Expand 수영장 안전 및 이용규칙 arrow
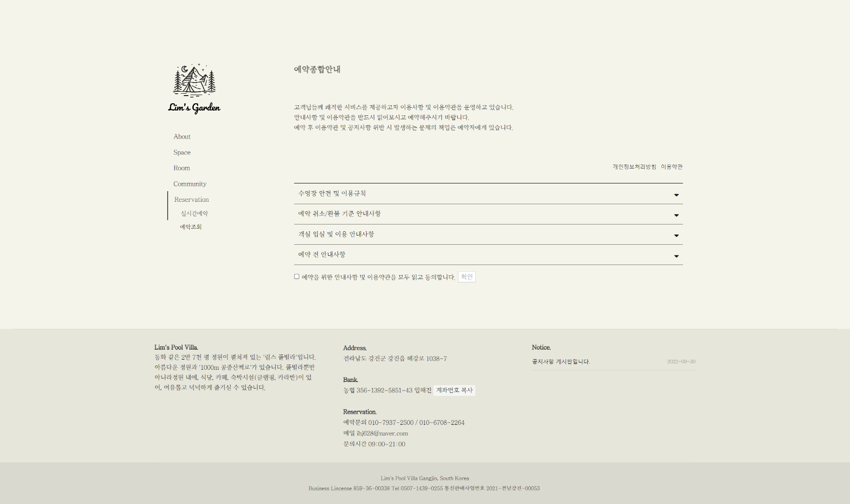The width and height of the screenshot is (850, 504). coord(676,195)
